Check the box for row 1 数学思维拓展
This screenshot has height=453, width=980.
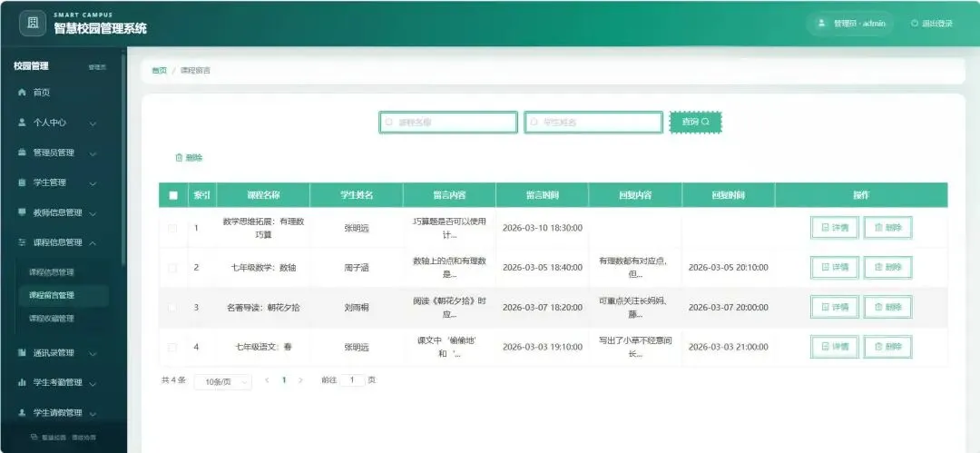172,229
